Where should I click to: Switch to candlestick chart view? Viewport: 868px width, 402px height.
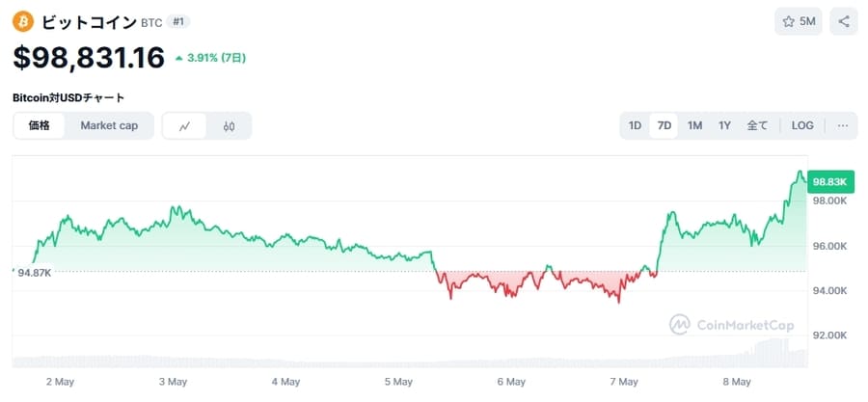tap(229, 125)
